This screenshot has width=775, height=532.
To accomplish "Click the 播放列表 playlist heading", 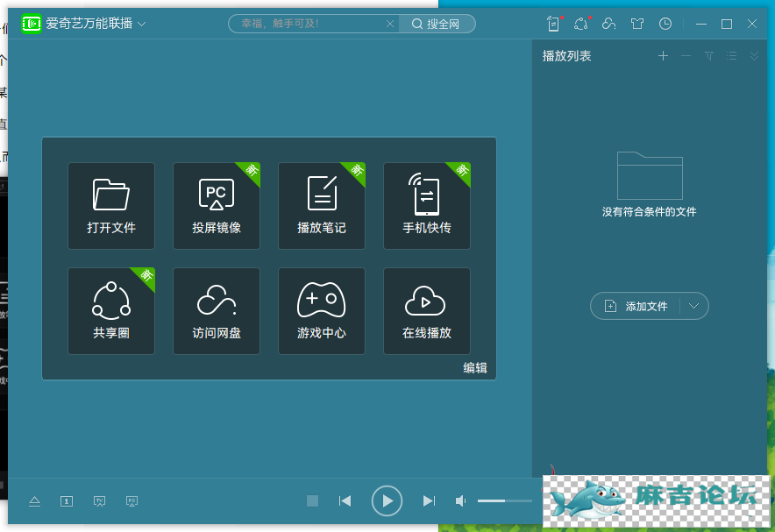I will point(566,56).
